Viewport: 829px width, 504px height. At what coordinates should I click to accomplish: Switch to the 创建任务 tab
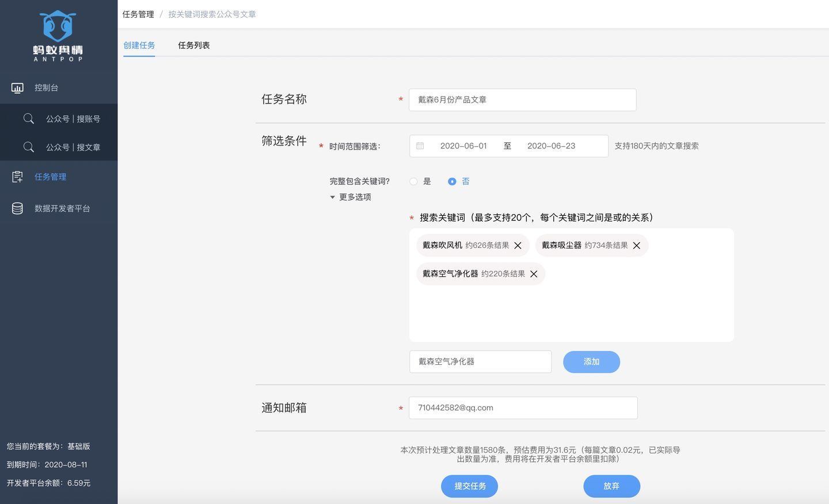coord(139,45)
